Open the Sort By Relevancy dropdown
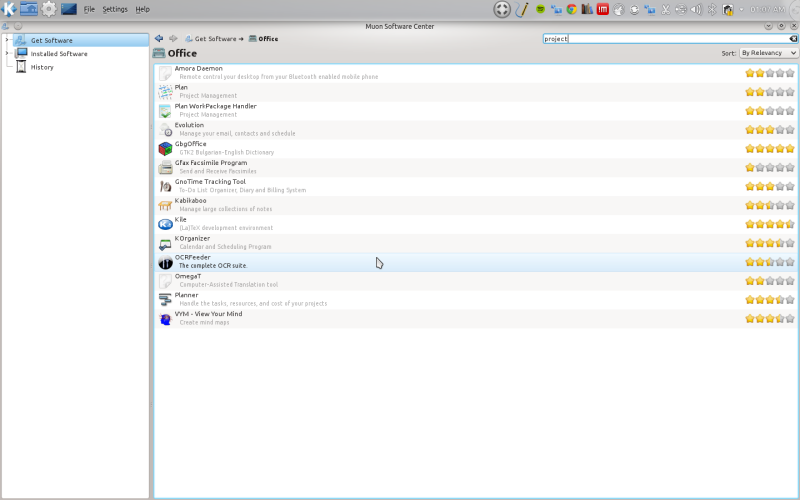Viewport: 800px width, 500px height. (768, 53)
